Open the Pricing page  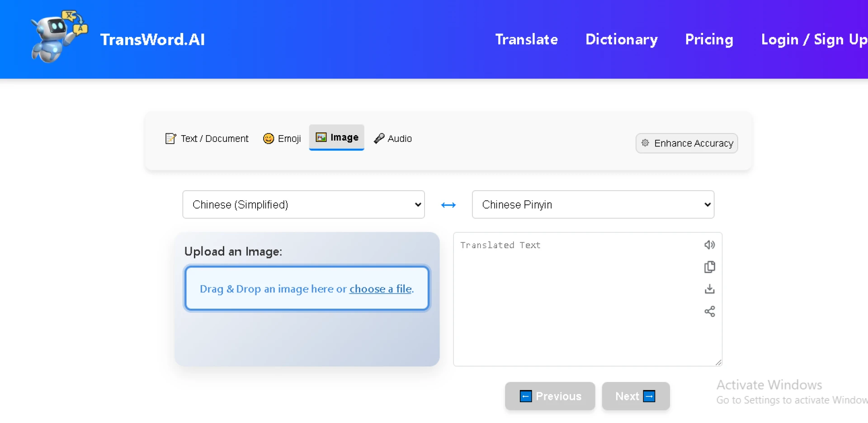[x=709, y=39]
